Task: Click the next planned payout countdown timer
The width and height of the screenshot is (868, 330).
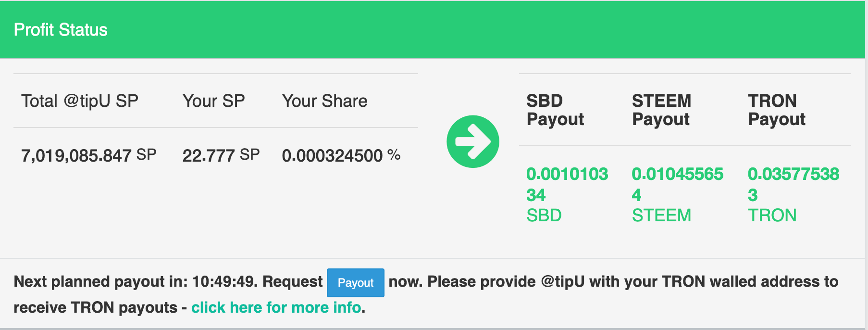Action: [x=223, y=281]
